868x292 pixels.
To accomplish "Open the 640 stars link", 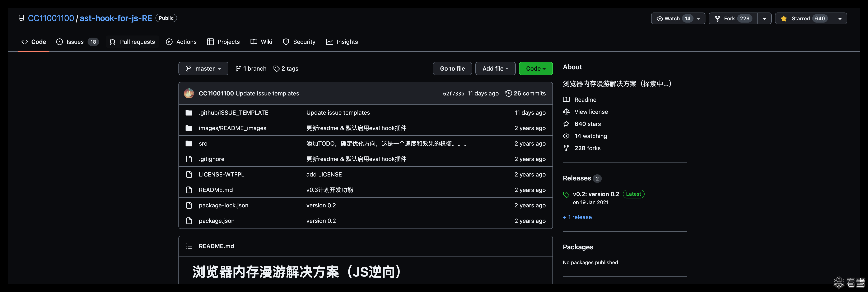I will tap(588, 124).
